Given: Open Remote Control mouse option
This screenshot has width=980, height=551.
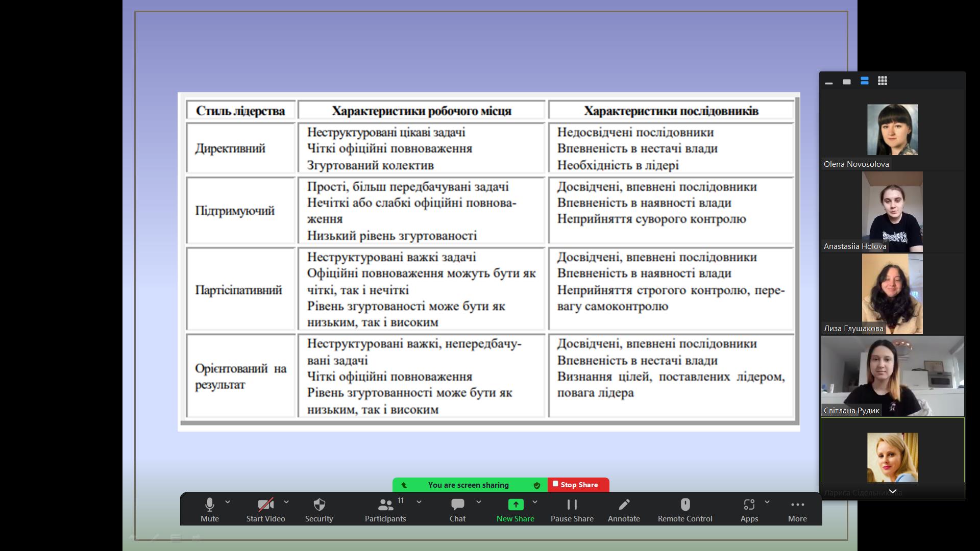Looking at the screenshot, I should (x=685, y=510).
